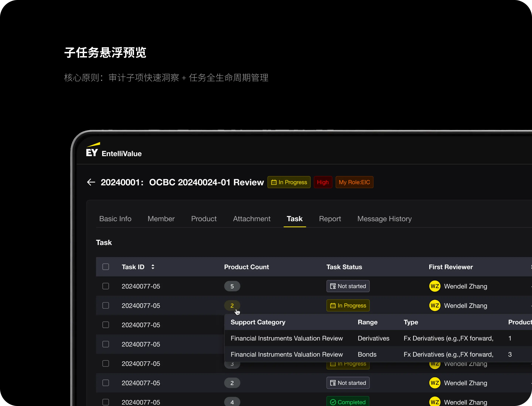Click In Progress status in highlighted count 2 row

(x=348, y=305)
